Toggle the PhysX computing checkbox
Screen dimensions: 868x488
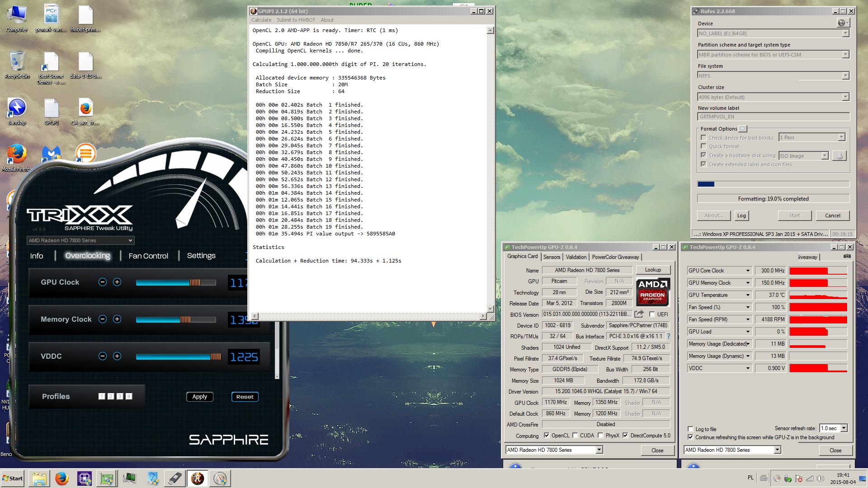(600, 436)
